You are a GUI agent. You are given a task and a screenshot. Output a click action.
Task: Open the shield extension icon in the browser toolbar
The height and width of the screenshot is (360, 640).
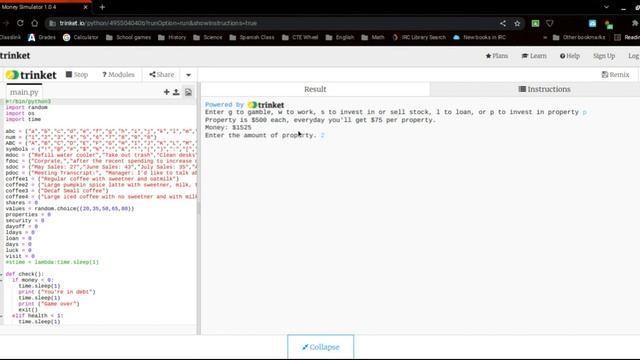pyautogui.click(x=550, y=23)
